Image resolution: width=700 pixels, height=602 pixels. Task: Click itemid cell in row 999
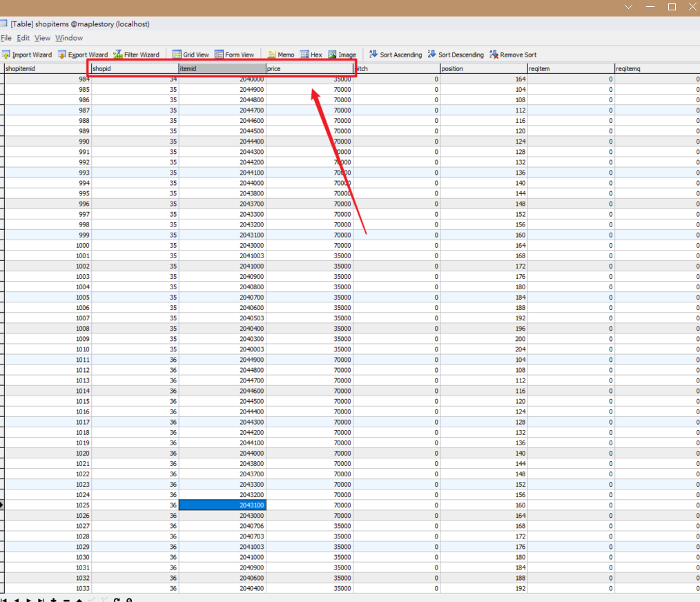pyautogui.click(x=222, y=235)
